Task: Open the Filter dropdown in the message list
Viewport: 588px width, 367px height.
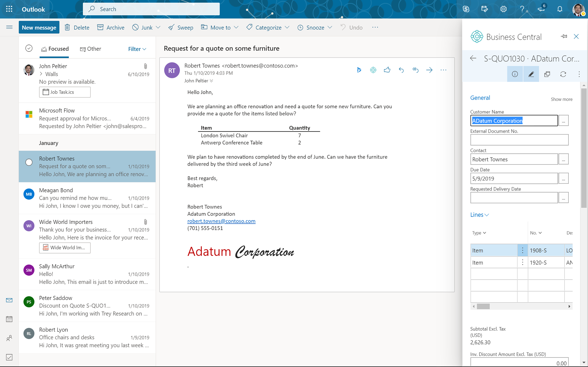Action: tap(137, 49)
